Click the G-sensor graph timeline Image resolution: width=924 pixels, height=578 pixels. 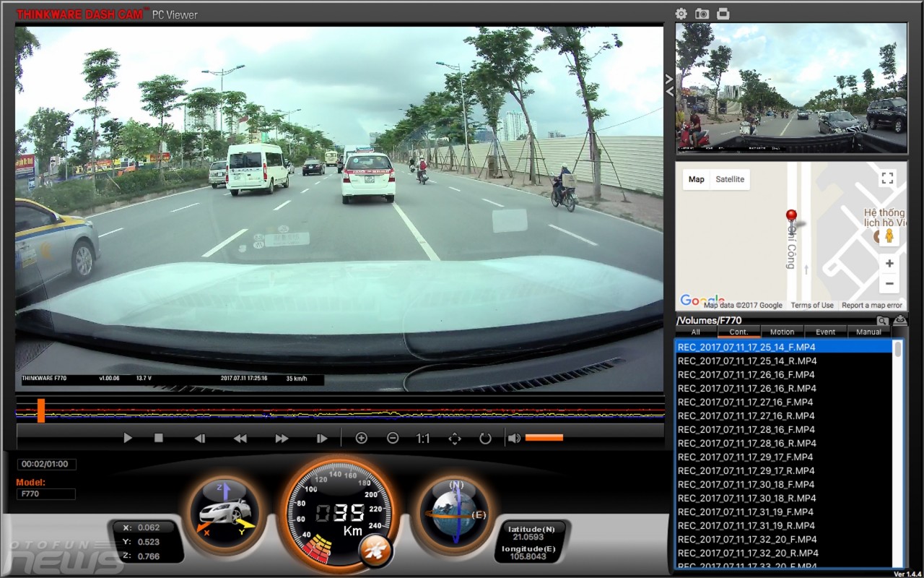(340, 410)
